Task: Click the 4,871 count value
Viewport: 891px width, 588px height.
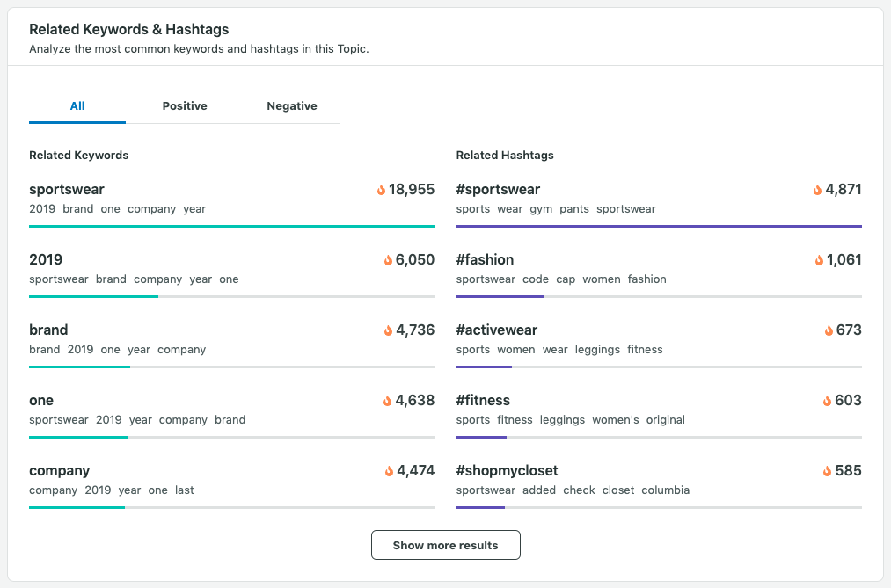Action: [844, 190]
